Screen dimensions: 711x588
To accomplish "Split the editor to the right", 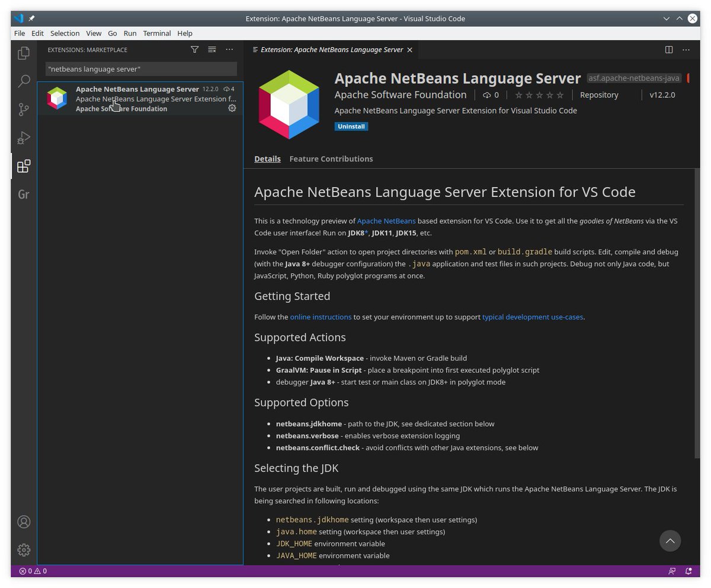I will [x=669, y=50].
